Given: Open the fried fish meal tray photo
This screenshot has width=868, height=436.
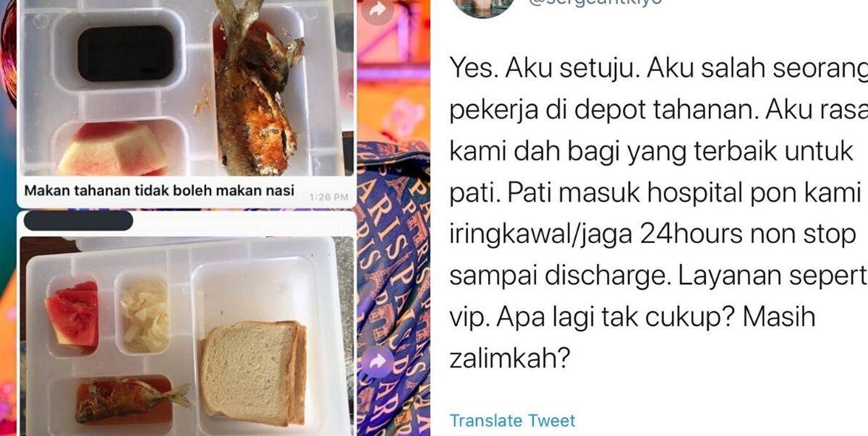Looking at the screenshot, I should coord(187,87).
